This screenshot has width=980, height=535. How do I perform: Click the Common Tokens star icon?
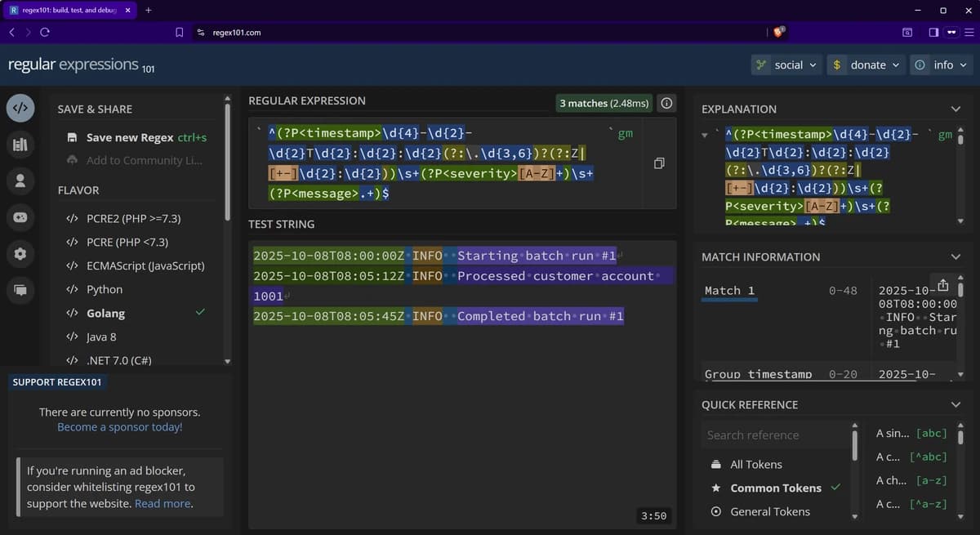(x=716, y=488)
